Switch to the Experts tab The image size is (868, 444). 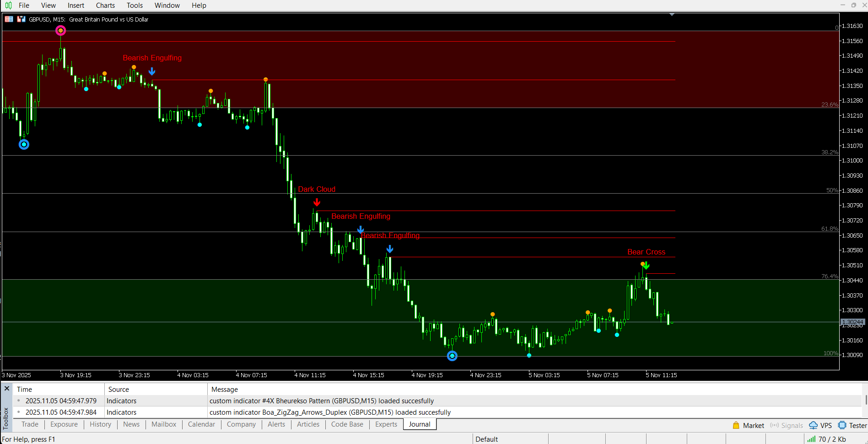coord(386,424)
